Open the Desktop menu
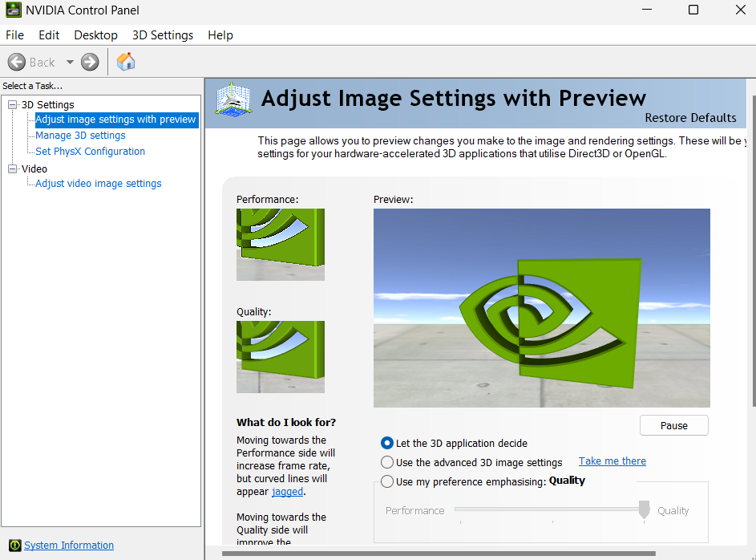The height and width of the screenshot is (560, 756). point(95,35)
